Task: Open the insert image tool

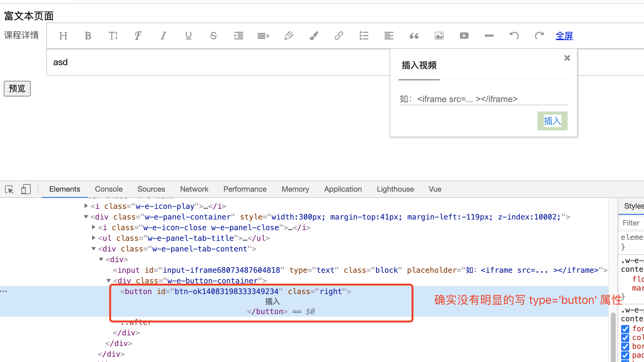Action: coord(439,36)
